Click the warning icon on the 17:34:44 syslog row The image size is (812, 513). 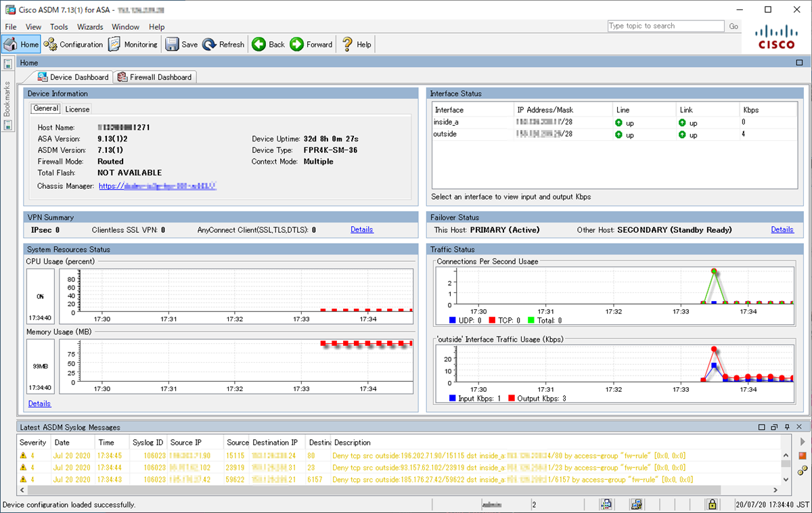[23, 468]
